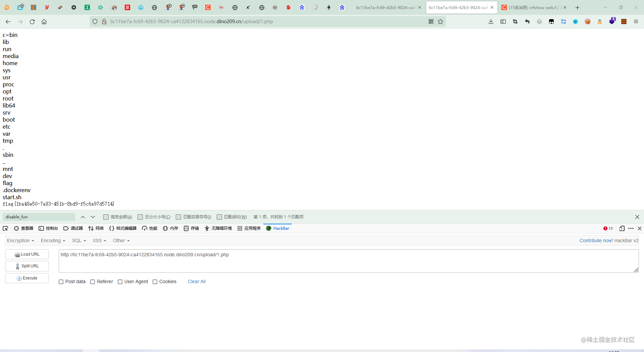The height and width of the screenshot is (352, 644).
Task: Click the Split URL button
Action: coord(27,266)
